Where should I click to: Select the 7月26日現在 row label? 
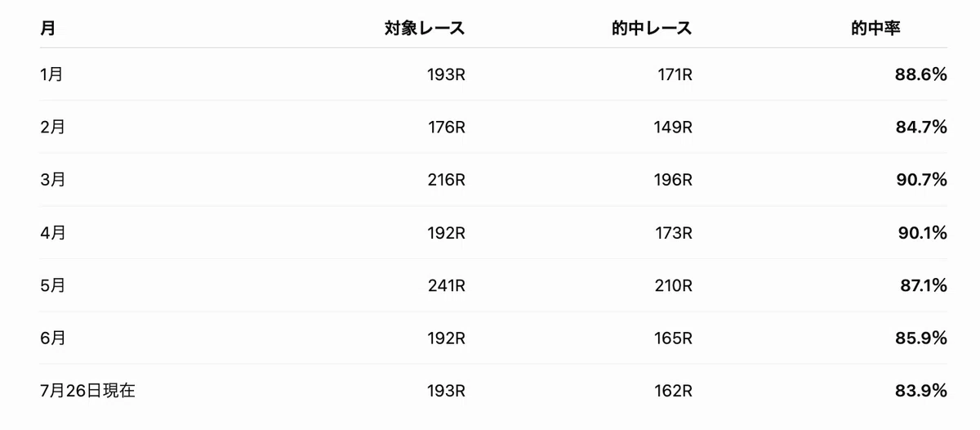point(87,391)
